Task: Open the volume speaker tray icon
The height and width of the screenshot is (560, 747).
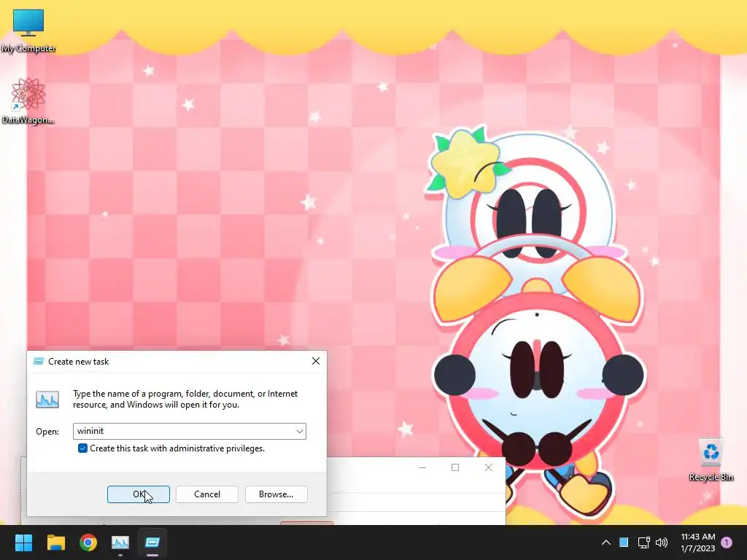Action: (662, 542)
